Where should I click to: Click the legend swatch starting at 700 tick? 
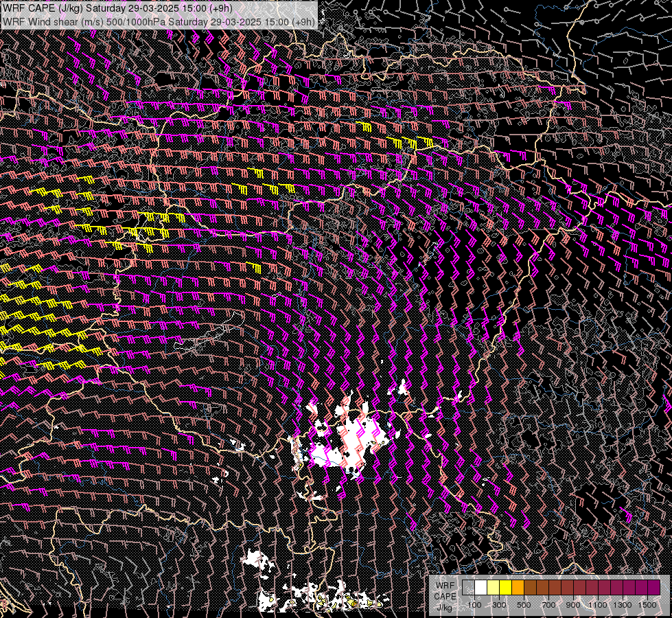tap(555, 587)
